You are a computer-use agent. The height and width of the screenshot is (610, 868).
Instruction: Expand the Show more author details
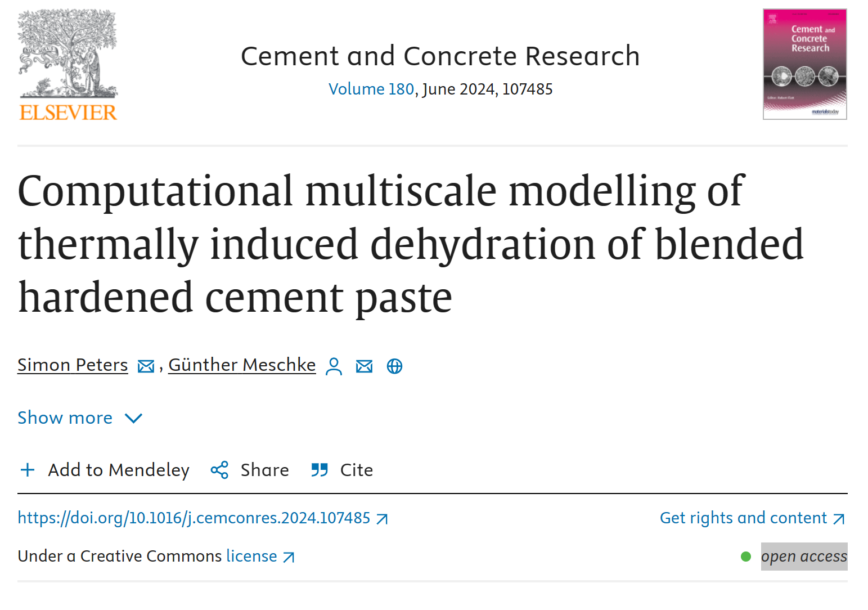(65, 418)
